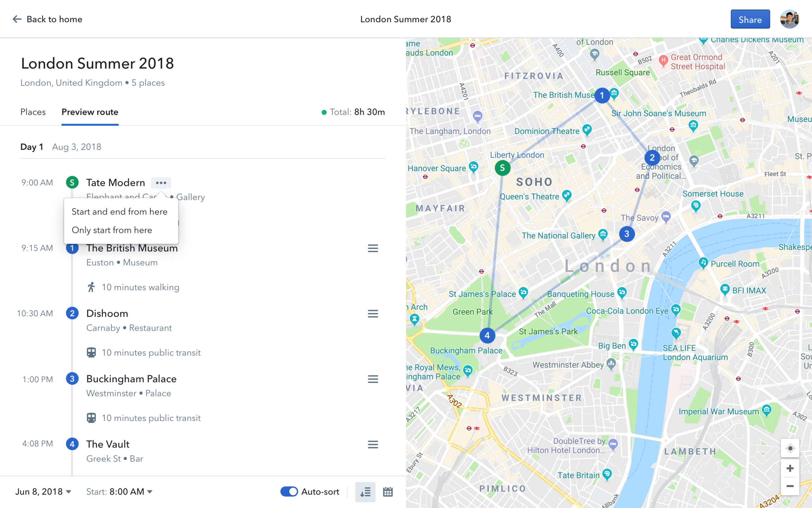Viewport: 812px width, 508px height.
Task: Click the transit icon under Dishoom
Action: pyautogui.click(x=91, y=352)
